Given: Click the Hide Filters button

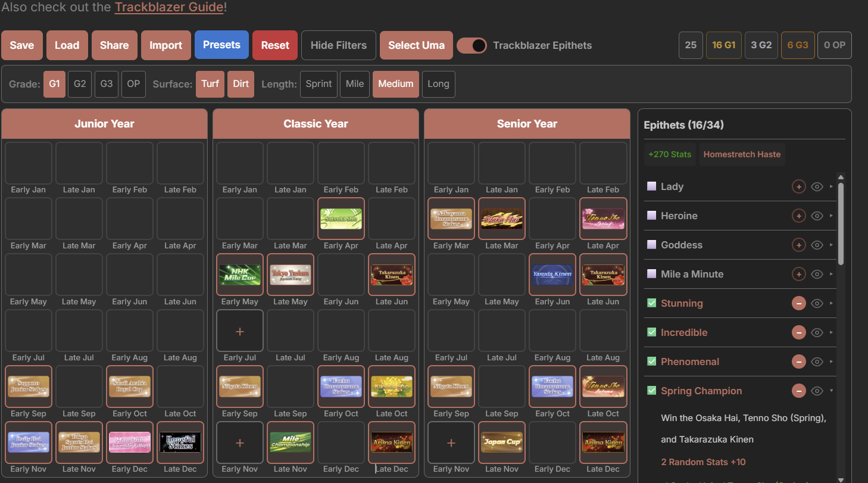Looking at the screenshot, I should coord(339,45).
